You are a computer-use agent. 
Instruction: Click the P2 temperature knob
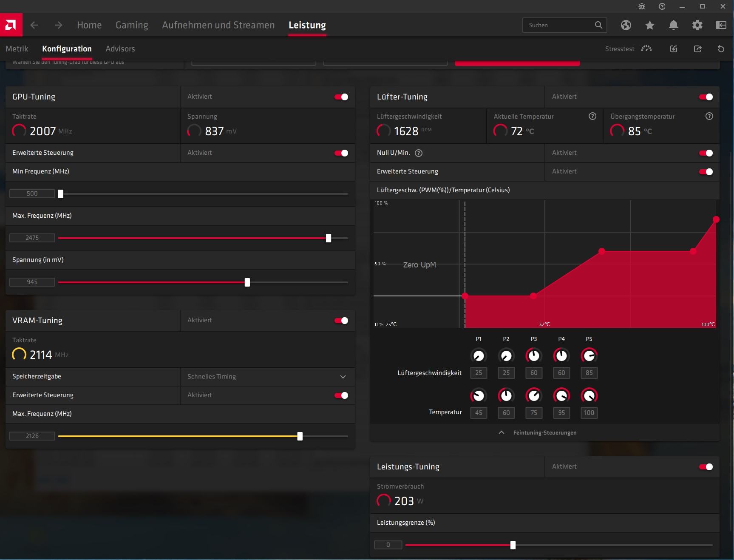pyautogui.click(x=506, y=395)
